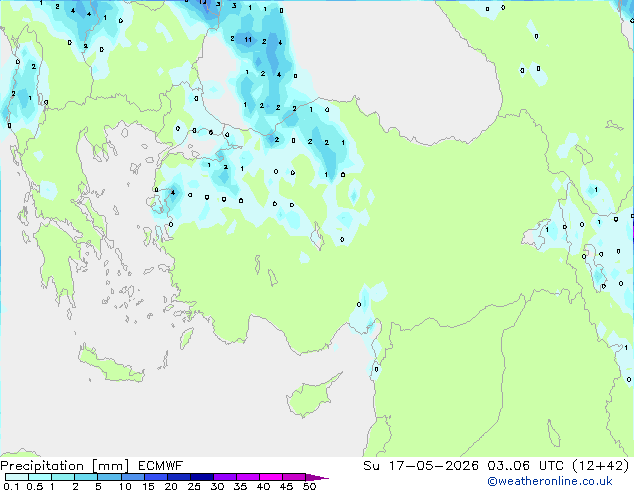Click the 0.1–0.5 mm lightest cyan legend swatch

coord(17,477)
